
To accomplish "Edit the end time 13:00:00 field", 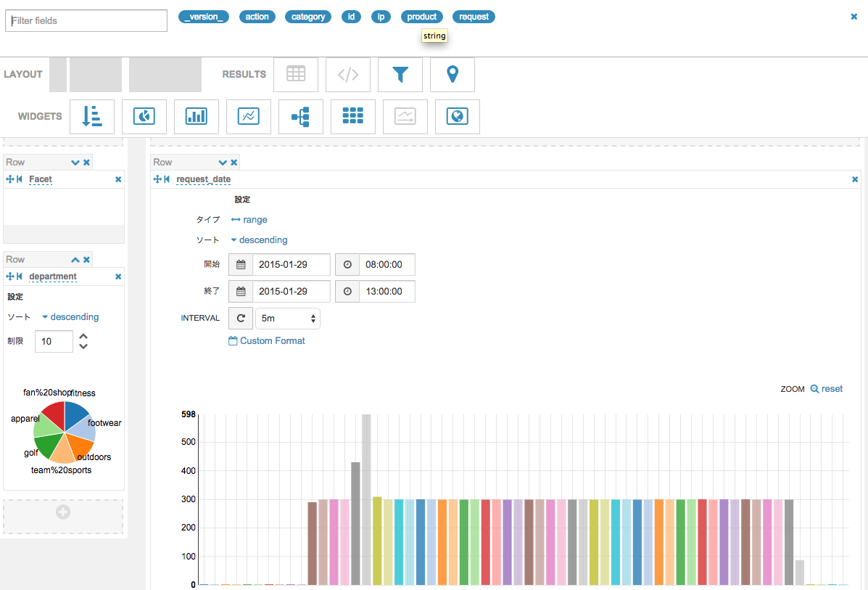I will (387, 292).
